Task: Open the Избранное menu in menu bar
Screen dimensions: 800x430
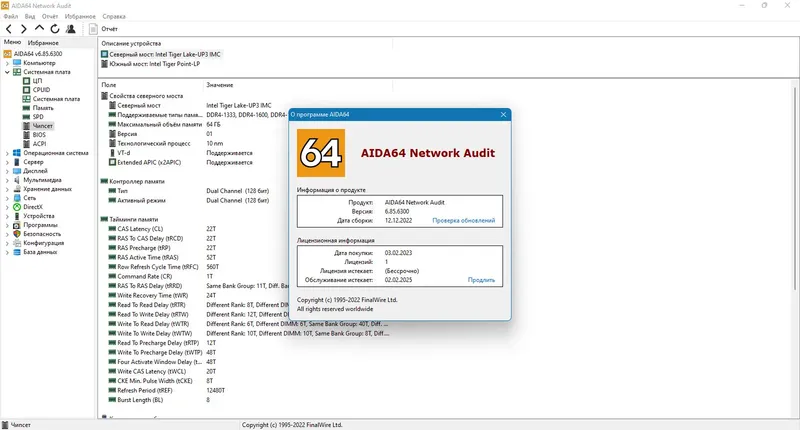Action: (80, 16)
